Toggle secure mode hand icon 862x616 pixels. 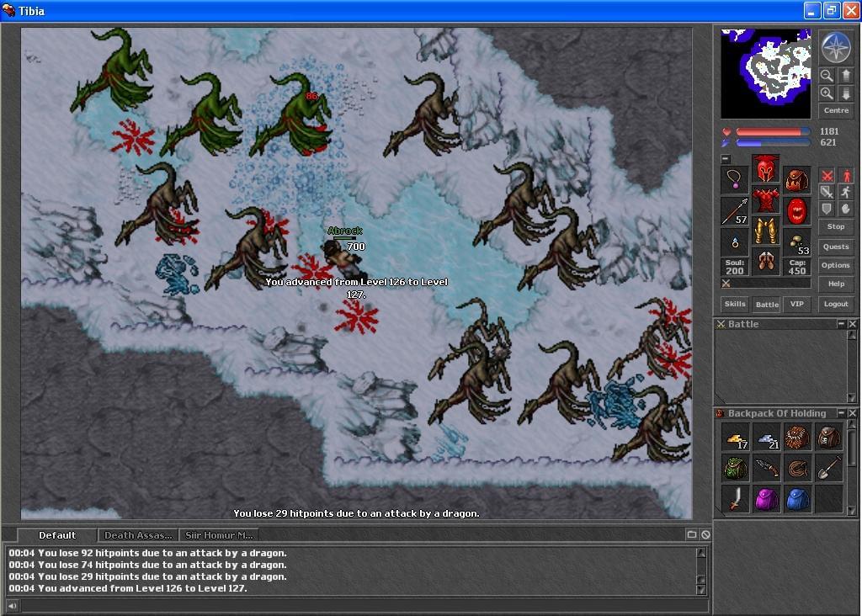coord(845,209)
